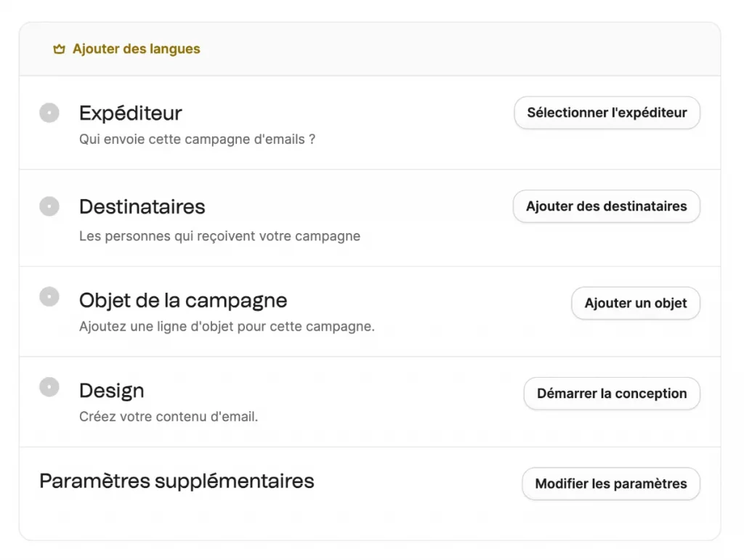Screen dimensions: 744x560
Task: Click Ajouter un objet
Action: point(635,303)
